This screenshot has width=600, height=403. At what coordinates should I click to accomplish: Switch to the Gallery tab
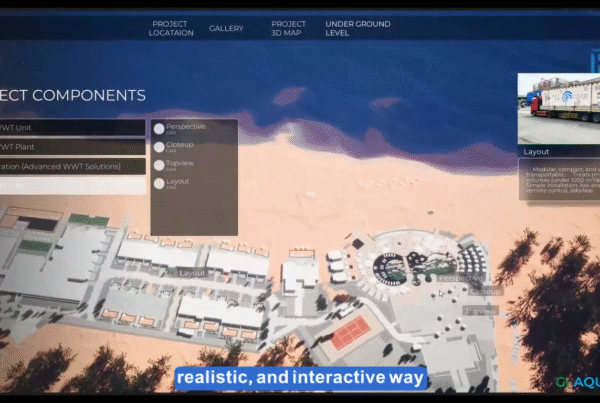tap(226, 28)
